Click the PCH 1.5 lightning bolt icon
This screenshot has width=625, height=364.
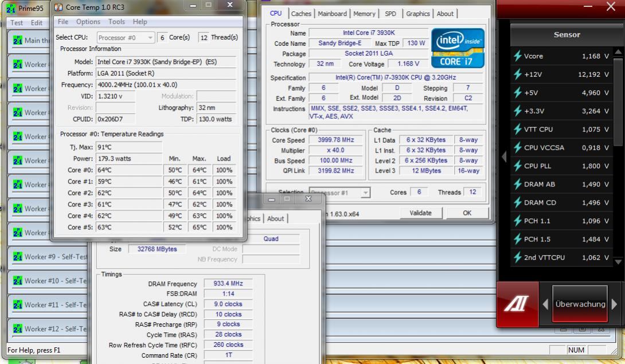click(518, 239)
